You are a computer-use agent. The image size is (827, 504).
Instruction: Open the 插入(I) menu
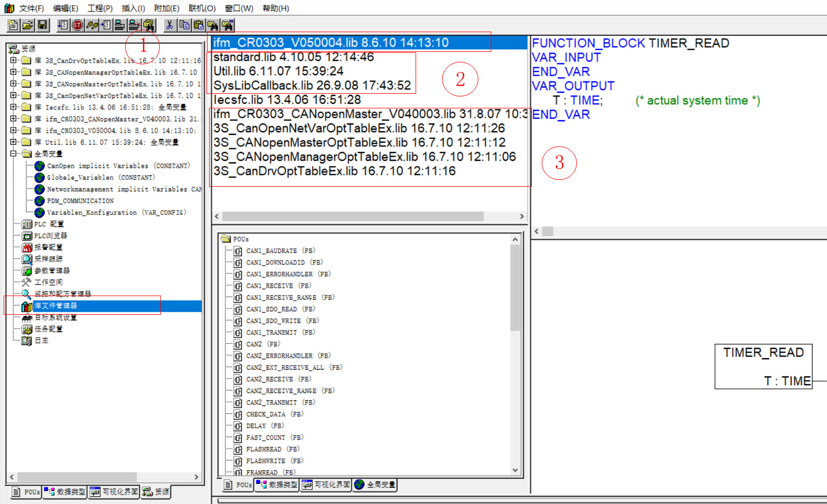pyautogui.click(x=133, y=8)
